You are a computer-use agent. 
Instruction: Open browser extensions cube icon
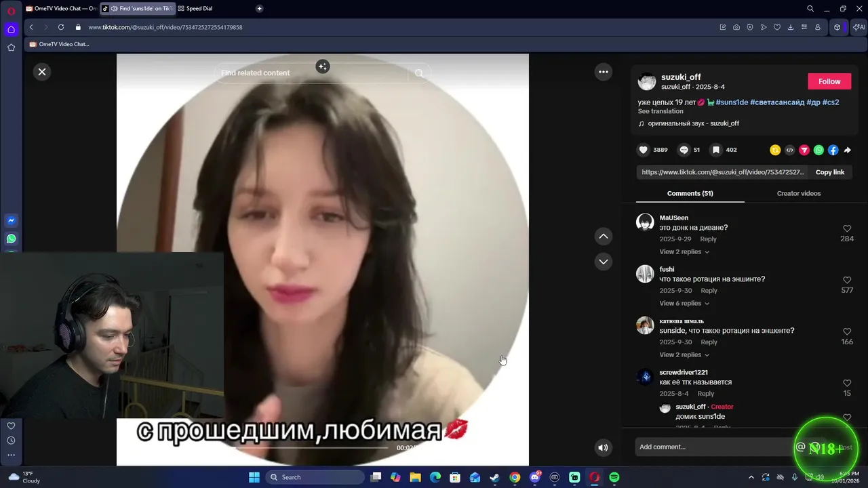click(x=837, y=27)
